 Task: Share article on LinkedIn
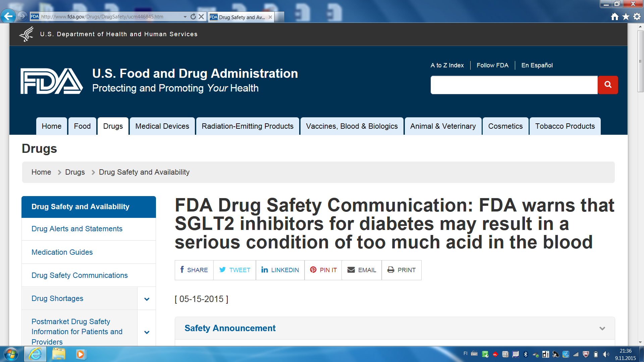280,270
